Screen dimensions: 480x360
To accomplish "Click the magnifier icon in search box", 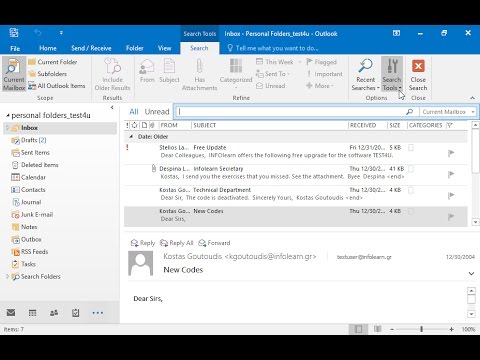I will click(x=409, y=112).
